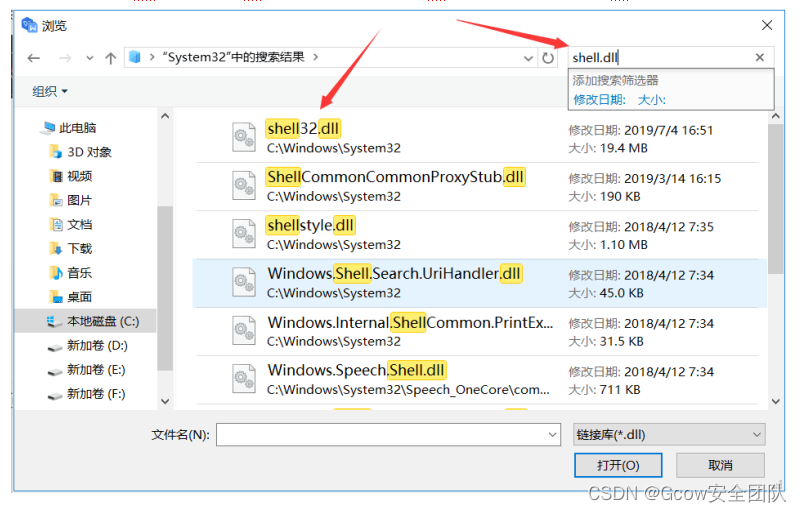Click 19.4 MB size of shell32.dll

pos(623,148)
